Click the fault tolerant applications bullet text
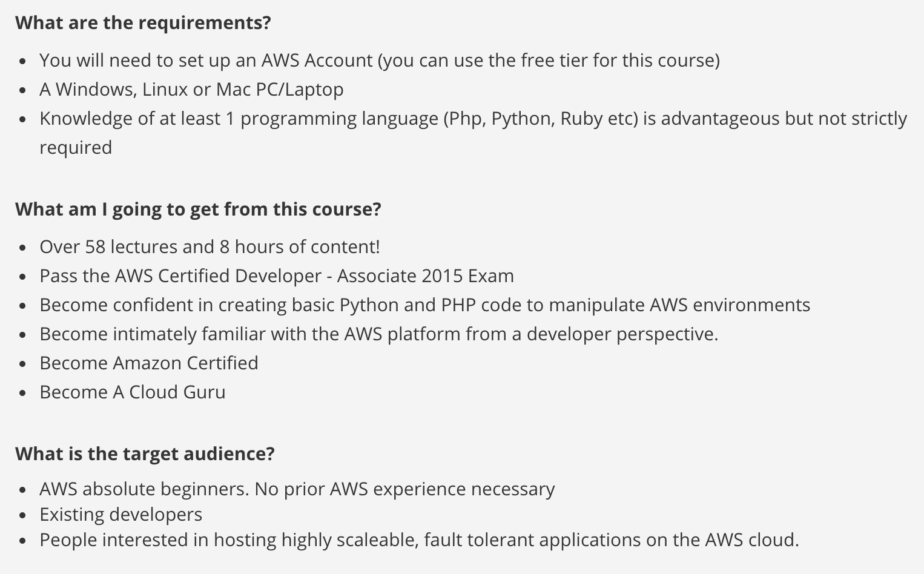This screenshot has height=574, width=924. [419, 540]
